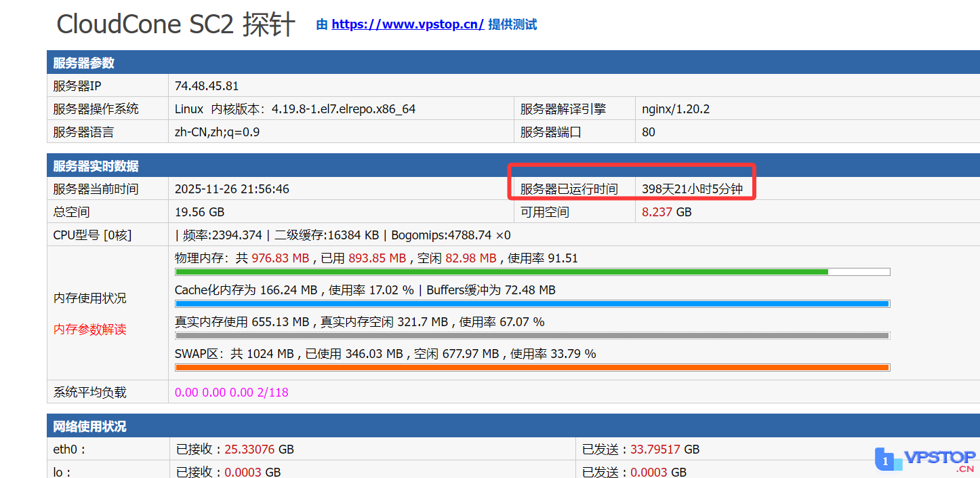
Task: Click the available space value 8.237 GB
Action: tap(666, 212)
